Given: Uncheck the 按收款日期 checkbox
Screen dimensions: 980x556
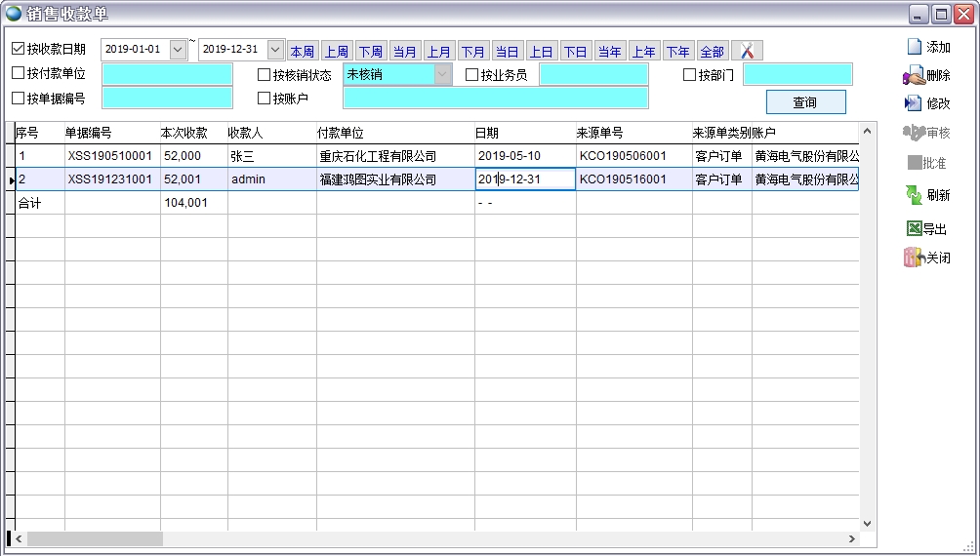Looking at the screenshot, I should point(19,49).
